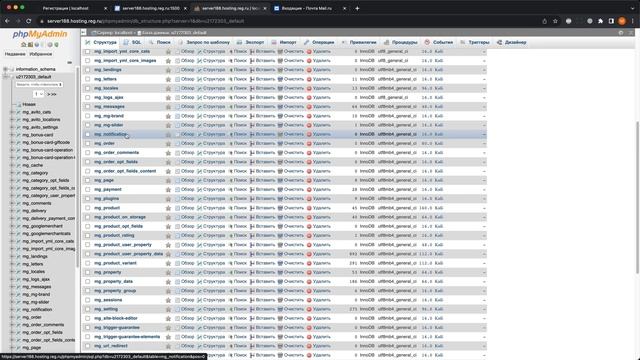Switch to Регистрация localhost browser tab

[x=66, y=8]
